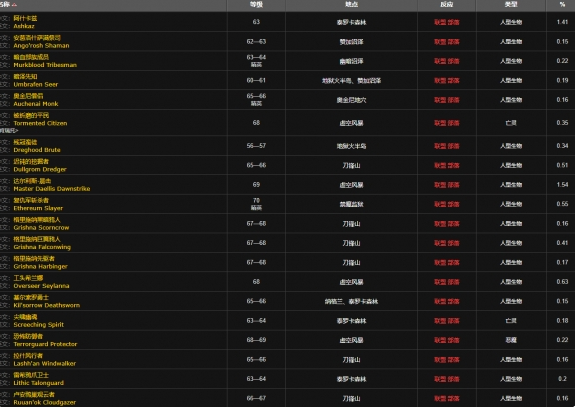This screenshot has height=407, width=575.
Task: Open the Lashh'an Windwalker link
Action: 45,364
